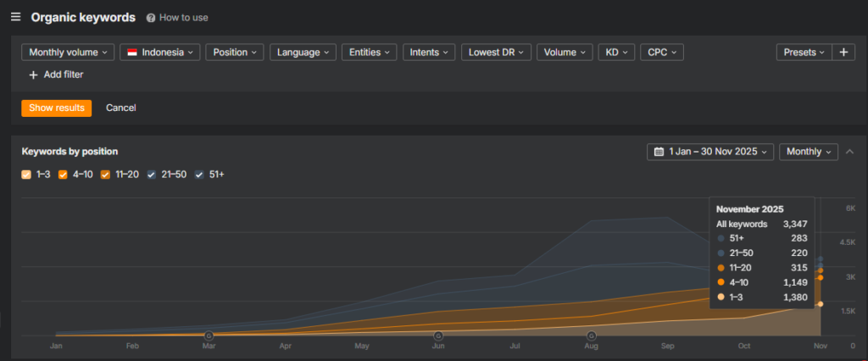This screenshot has width=868, height=361.
Task: Open the Monthly volume filter dropdown
Action: [x=68, y=53]
